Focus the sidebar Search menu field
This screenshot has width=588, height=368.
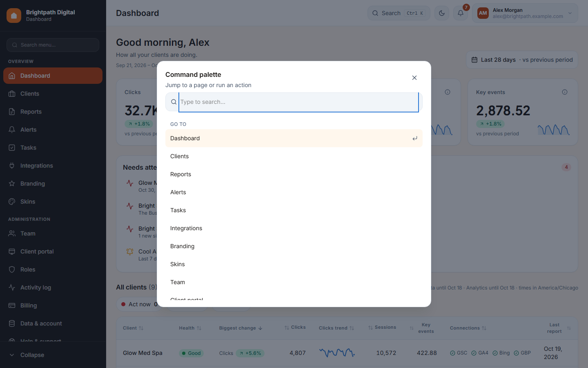[53, 45]
